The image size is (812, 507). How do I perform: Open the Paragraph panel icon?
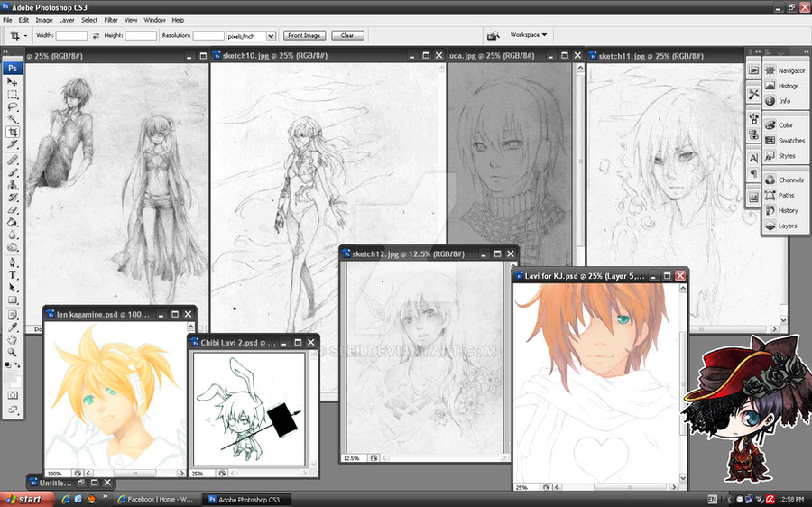click(x=753, y=173)
